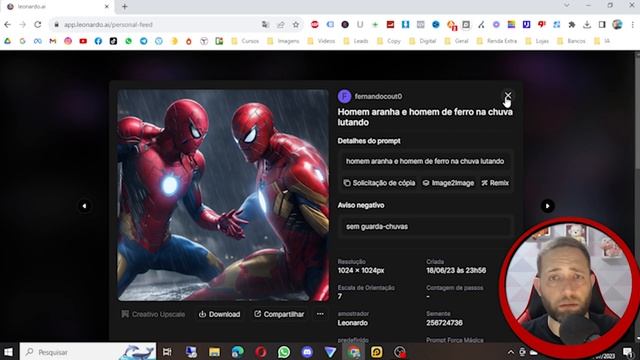This screenshot has height=360, width=640.
Task: Open the tab search dropdown chevron
Action: click(567, 5)
